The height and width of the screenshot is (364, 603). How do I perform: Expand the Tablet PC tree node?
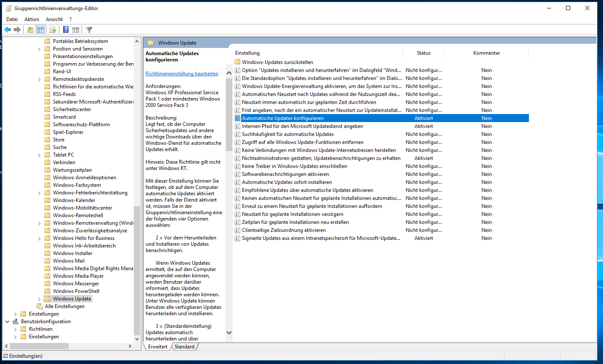click(39, 155)
